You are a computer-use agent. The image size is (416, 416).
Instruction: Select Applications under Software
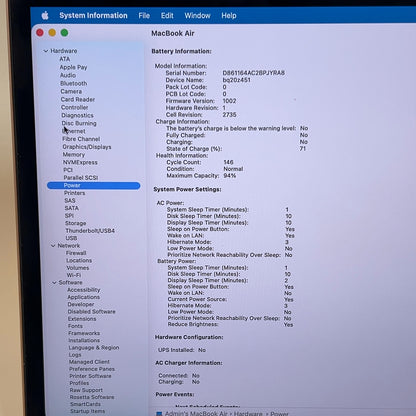(x=84, y=297)
